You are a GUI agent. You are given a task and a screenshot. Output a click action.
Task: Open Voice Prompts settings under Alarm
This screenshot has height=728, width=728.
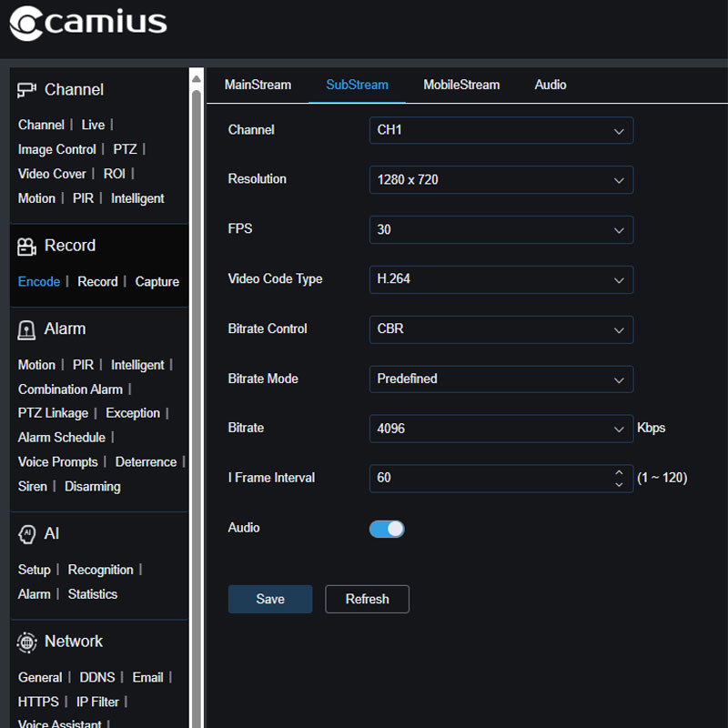pyautogui.click(x=57, y=461)
